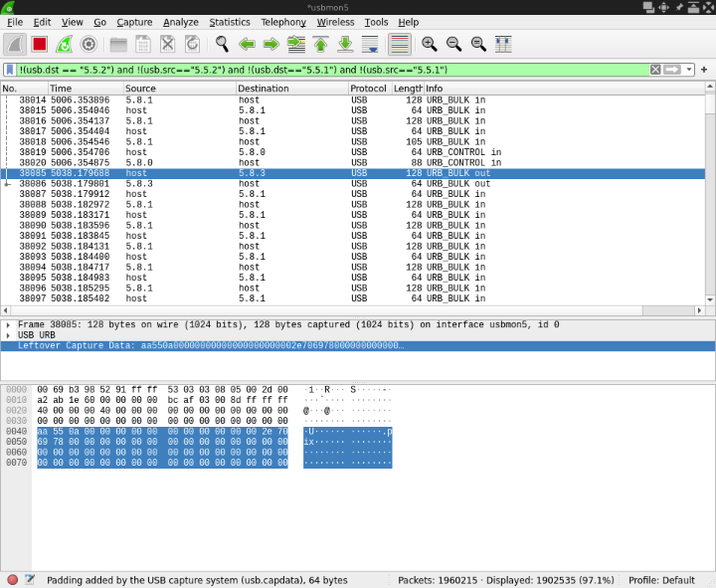Add a display filter button

click(704, 70)
